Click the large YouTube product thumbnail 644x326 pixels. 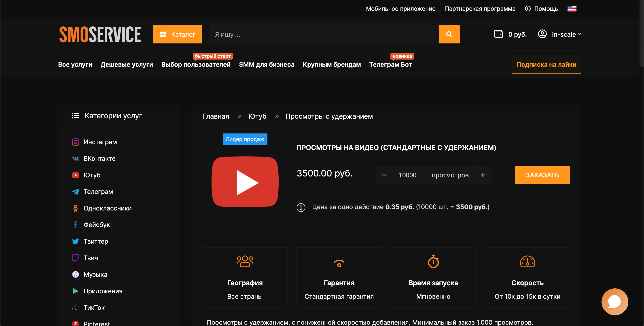245,182
